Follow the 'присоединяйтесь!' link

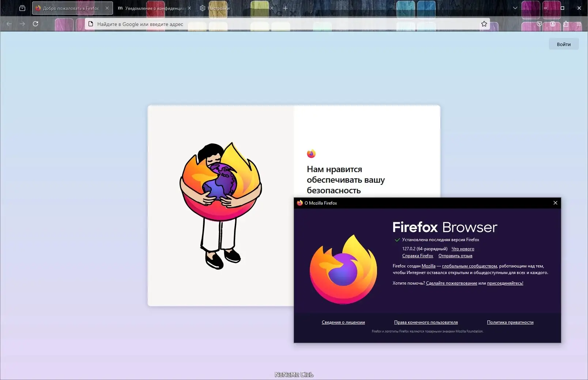[x=505, y=283]
